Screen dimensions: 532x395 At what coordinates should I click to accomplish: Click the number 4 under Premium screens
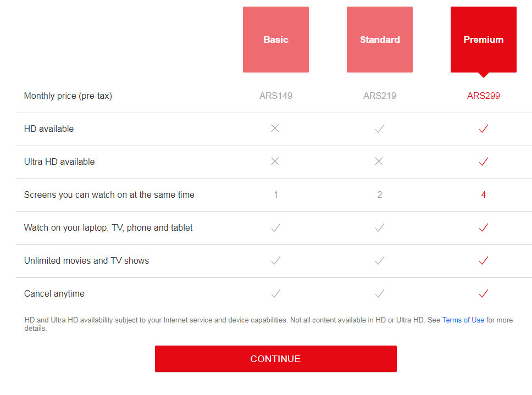coord(483,194)
